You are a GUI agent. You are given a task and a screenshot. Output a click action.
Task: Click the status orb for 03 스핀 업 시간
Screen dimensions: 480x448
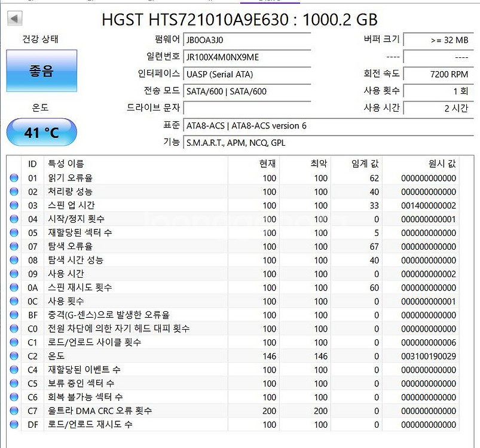pyautogui.click(x=14, y=205)
